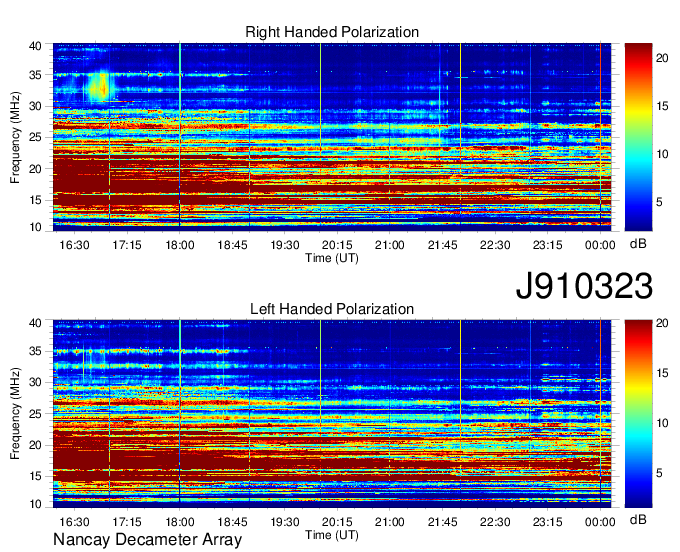Click the Right Handed plot's color bar
The height and width of the screenshot is (552, 680).
[x=638, y=137]
